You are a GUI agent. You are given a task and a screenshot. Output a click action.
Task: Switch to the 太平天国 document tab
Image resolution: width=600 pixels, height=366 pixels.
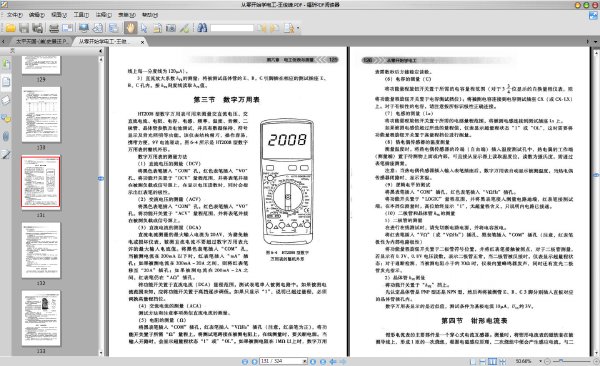pos(41,41)
